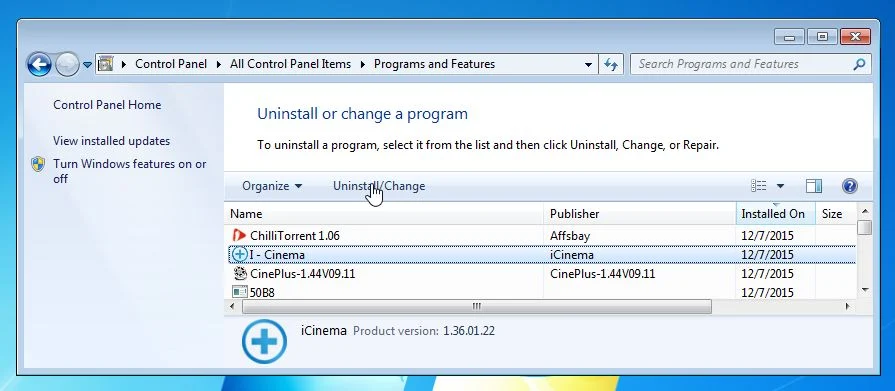The height and width of the screenshot is (391, 895).
Task: Click the search magnifier icon
Action: tap(859, 65)
